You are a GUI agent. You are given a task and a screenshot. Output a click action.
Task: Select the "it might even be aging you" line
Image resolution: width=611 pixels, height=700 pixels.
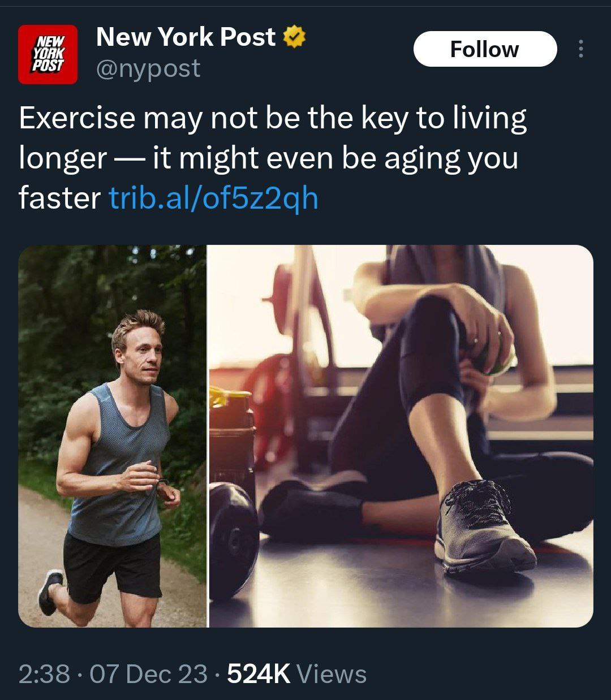pyautogui.click(x=335, y=159)
